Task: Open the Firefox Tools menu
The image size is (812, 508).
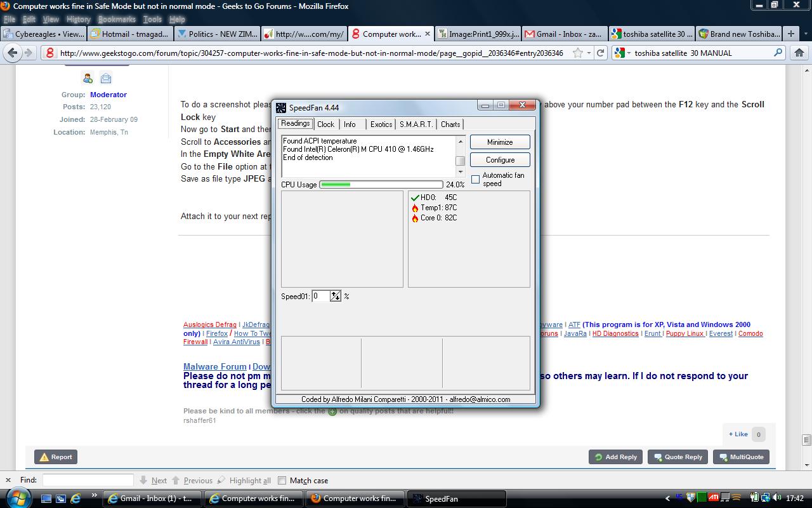Action: (152, 19)
